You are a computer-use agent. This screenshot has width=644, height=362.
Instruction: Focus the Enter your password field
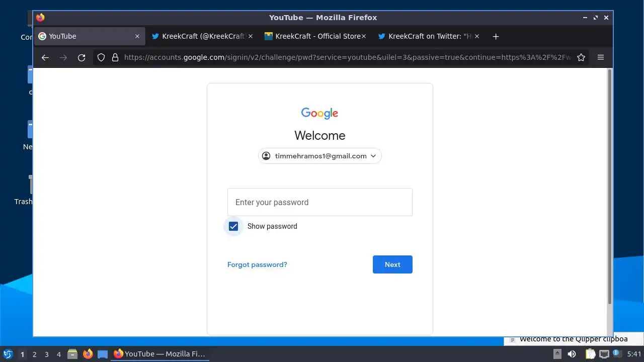320,202
